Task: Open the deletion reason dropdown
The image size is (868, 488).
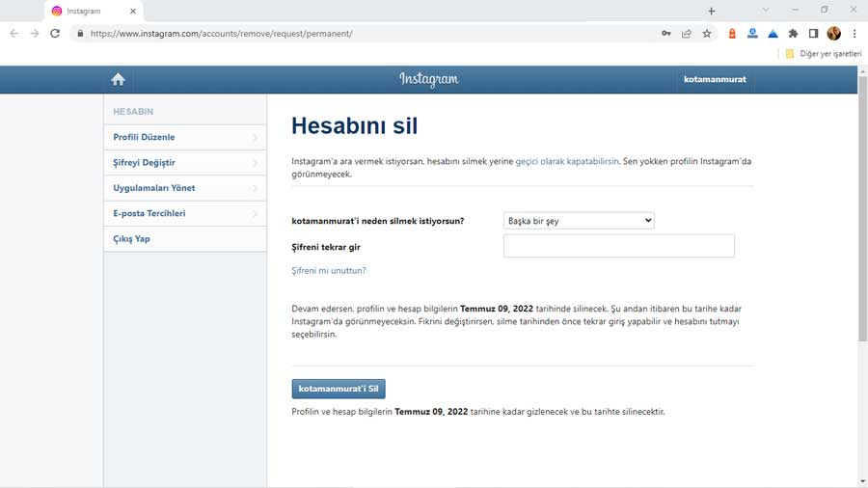Action: click(x=579, y=221)
